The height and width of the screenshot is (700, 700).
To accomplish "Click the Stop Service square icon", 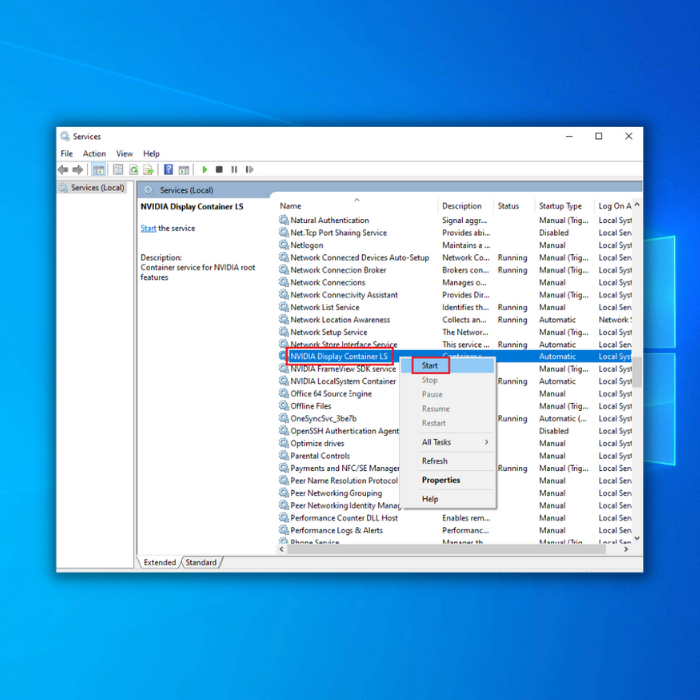I will pyautogui.click(x=219, y=170).
